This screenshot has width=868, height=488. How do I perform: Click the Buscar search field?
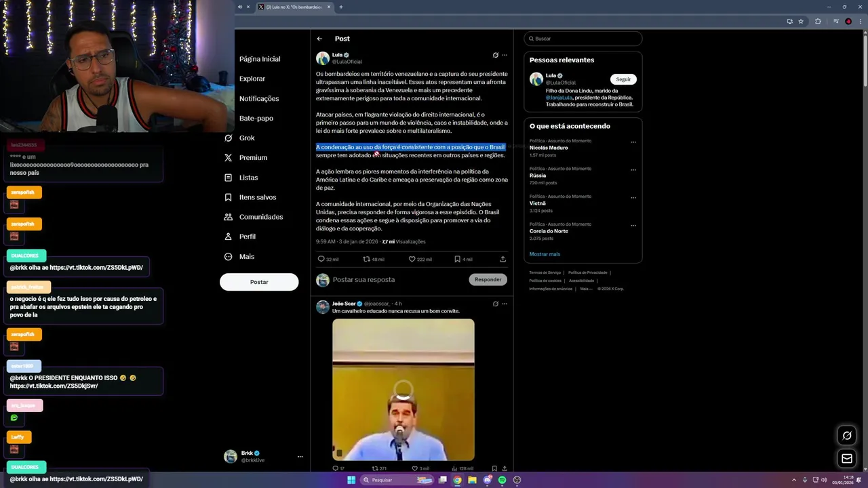pos(583,39)
